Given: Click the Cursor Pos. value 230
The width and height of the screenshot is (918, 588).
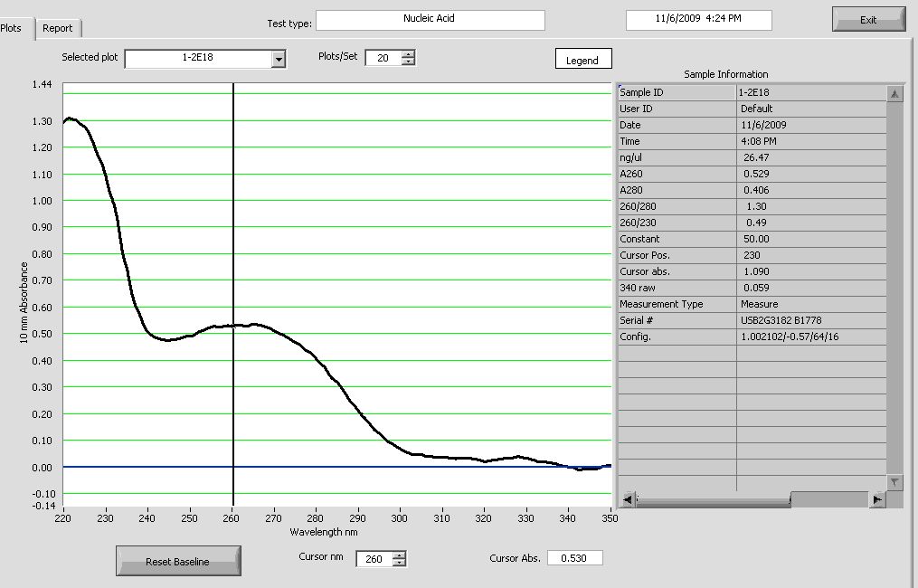Looking at the screenshot, I should click(811, 255).
